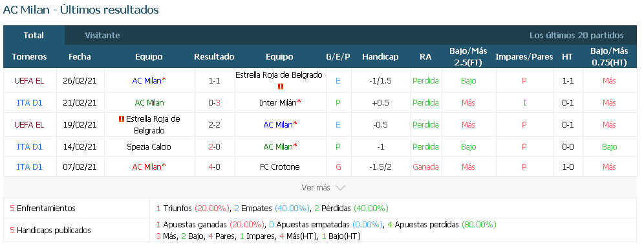Expand more results with Ver más
The height and width of the screenshot is (250, 644).
[323, 188]
